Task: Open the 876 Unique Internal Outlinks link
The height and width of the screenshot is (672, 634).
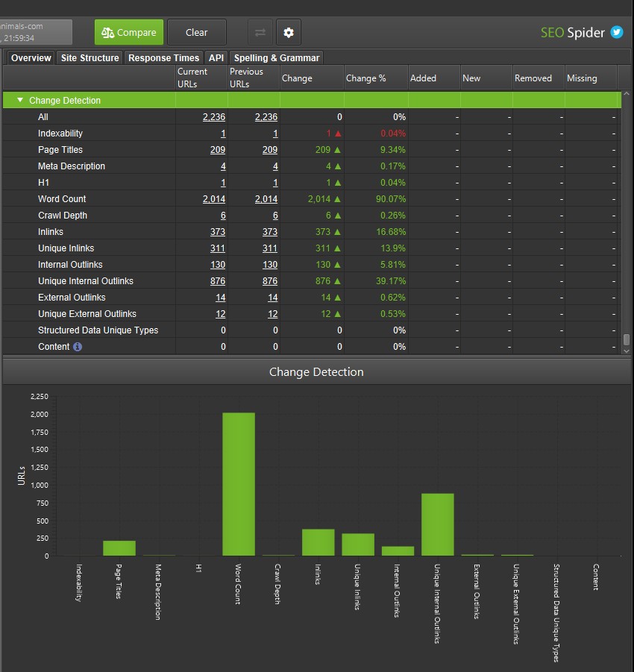Action: pyautogui.click(x=217, y=280)
